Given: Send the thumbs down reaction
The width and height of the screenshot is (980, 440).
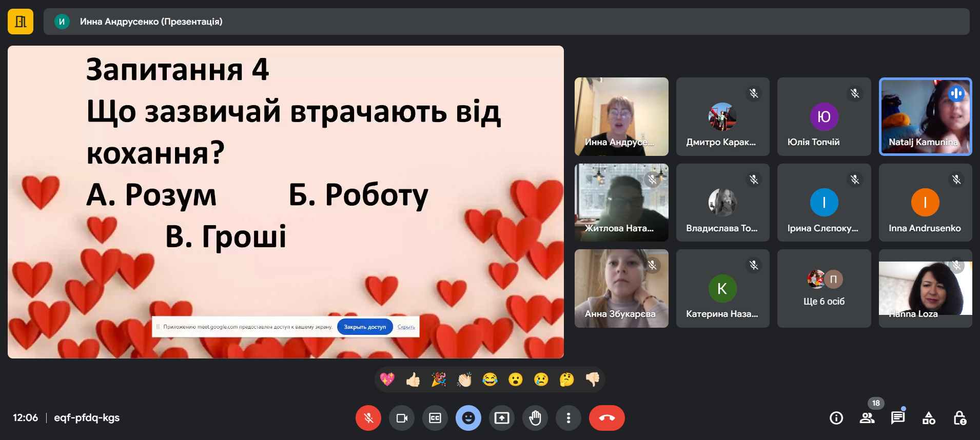Looking at the screenshot, I should pos(592,379).
